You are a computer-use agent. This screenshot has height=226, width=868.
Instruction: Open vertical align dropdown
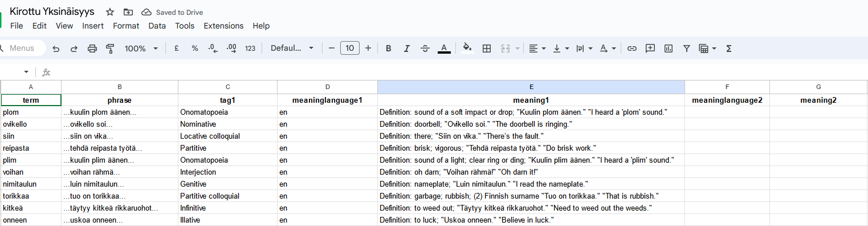point(561,49)
